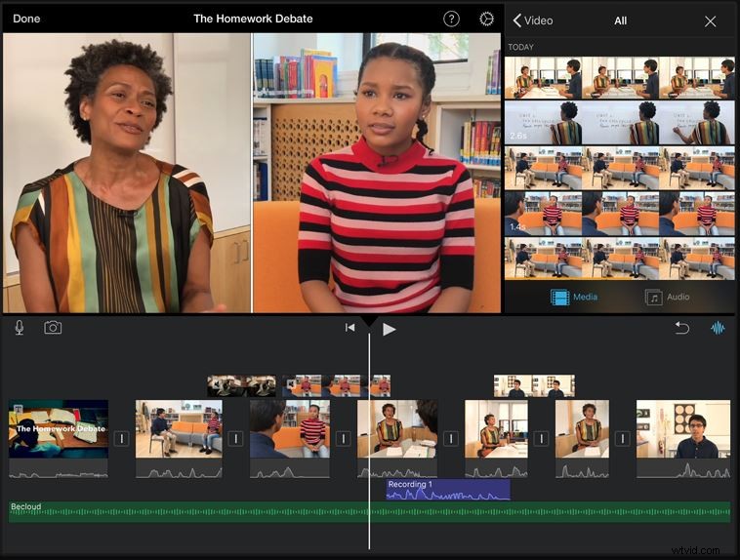Switch to the Audio tab

(x=668, y=298)
